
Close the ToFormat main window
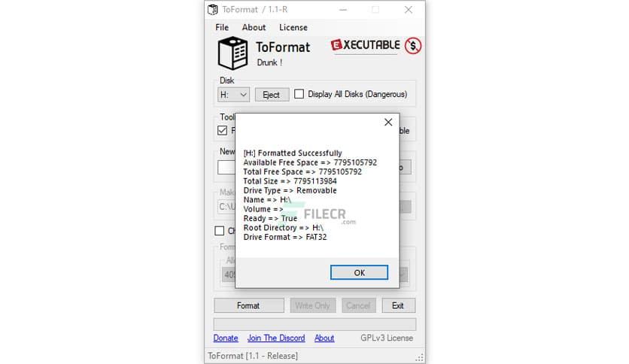pos(409,10)
